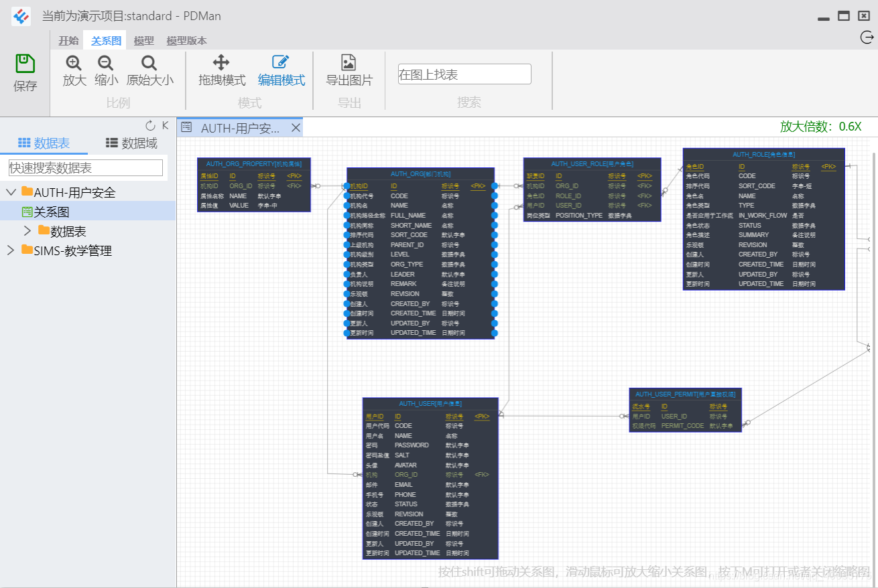Open the 关系图 tree item
878x588 pixels.
(x=52, y=212)
